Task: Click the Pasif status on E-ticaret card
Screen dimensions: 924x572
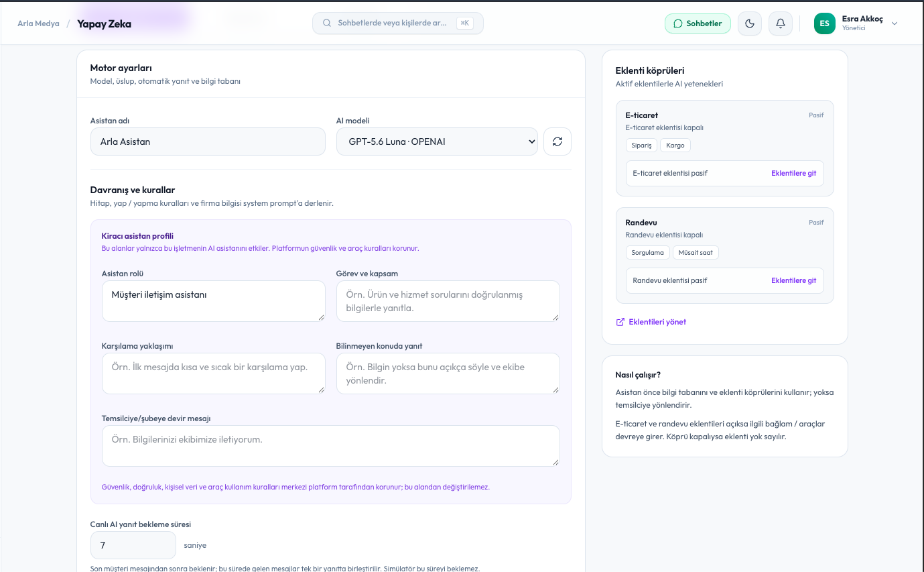Action: pos(816,115)
